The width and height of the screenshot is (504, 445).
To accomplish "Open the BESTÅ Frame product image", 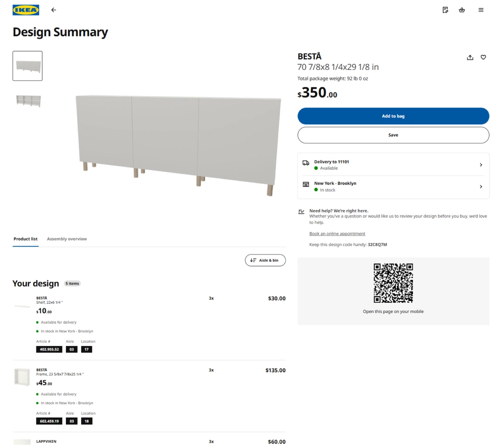I will (22, 377).
